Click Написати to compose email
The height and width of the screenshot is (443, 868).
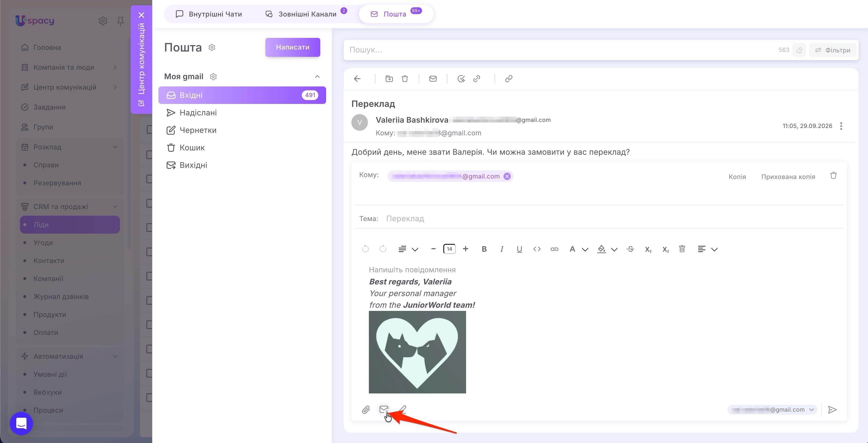tap(293, 48)
